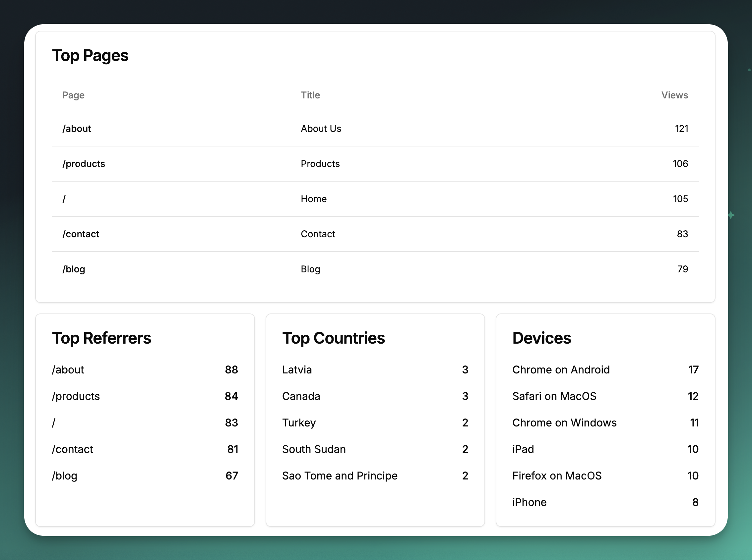Select the /blog page cell in Top Pages
The height and width of the screenshot is (560, 752).
click(x=74, y=269)
